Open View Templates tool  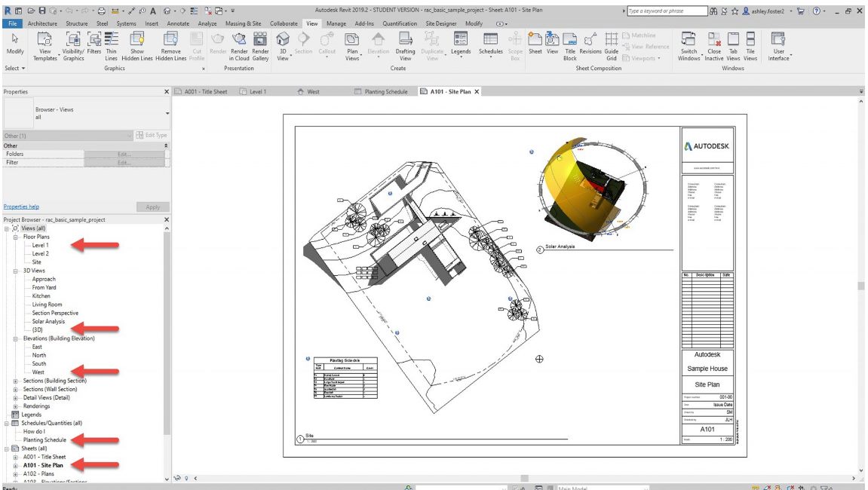coord(44,46)
